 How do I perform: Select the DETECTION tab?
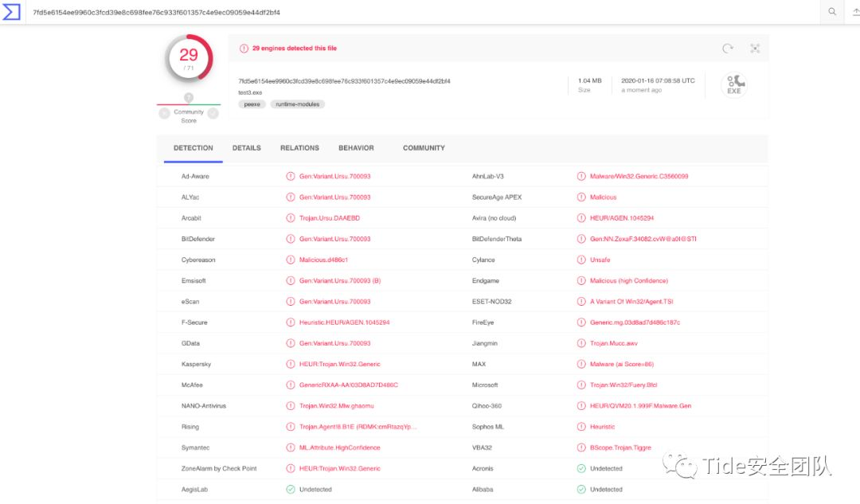(193, 148)
